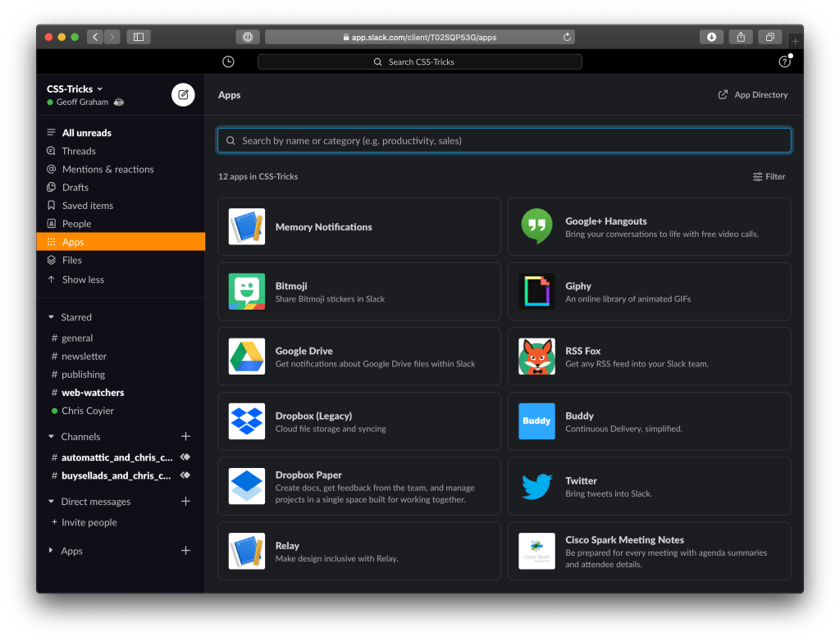Click the add channel plus icon

coord(185,436)
